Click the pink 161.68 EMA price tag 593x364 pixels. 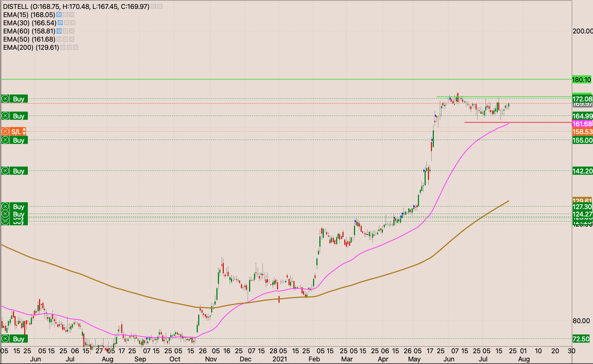tap(582, 124)
